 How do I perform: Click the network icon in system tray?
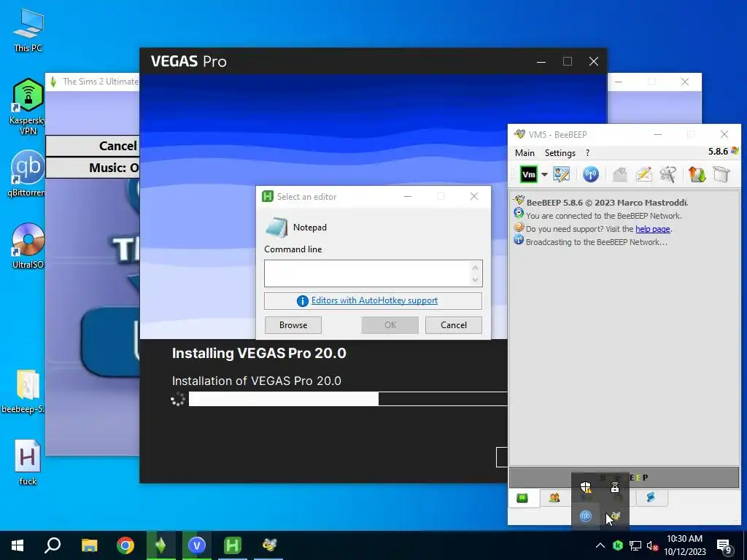click(635, 545)
